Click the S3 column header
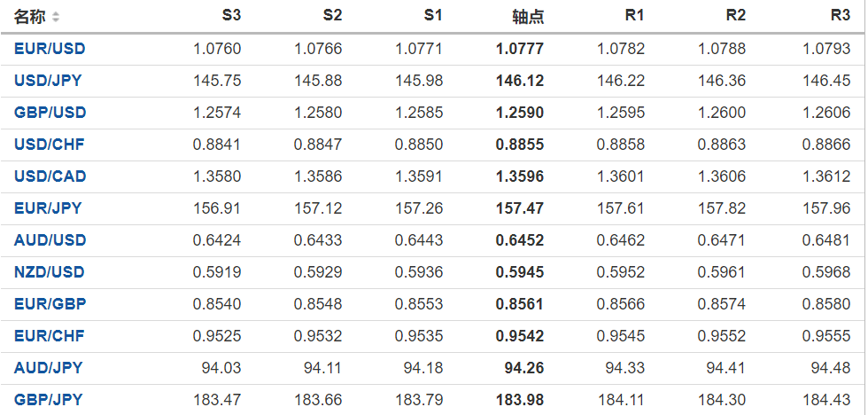This screenshot has height=415, width=868. [x=230, y=16]
